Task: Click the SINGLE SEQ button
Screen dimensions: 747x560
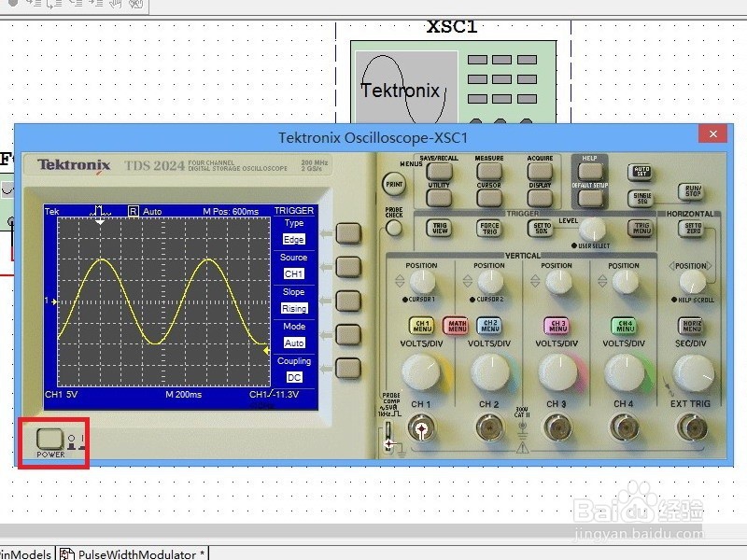Action: tap(641, 198)
